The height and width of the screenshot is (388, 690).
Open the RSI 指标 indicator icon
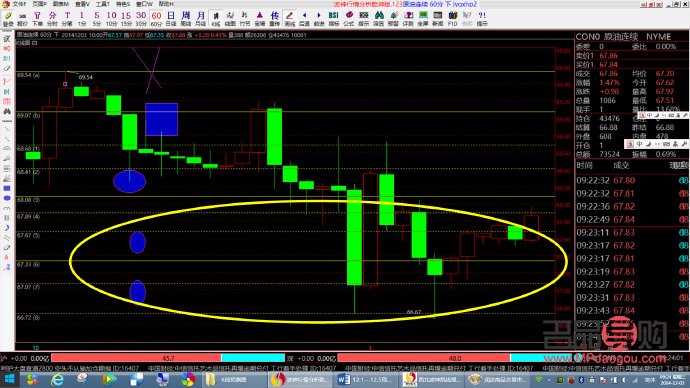[x=334, y=18]
